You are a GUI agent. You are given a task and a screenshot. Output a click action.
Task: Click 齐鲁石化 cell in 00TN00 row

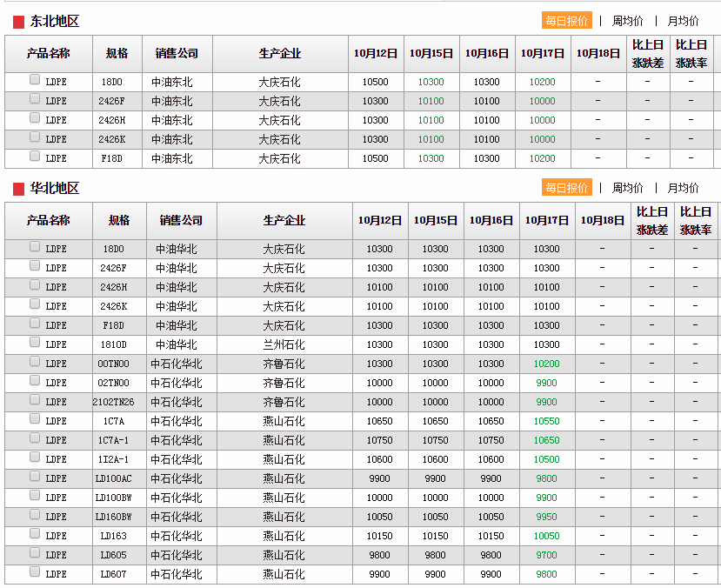pos(284,364)
